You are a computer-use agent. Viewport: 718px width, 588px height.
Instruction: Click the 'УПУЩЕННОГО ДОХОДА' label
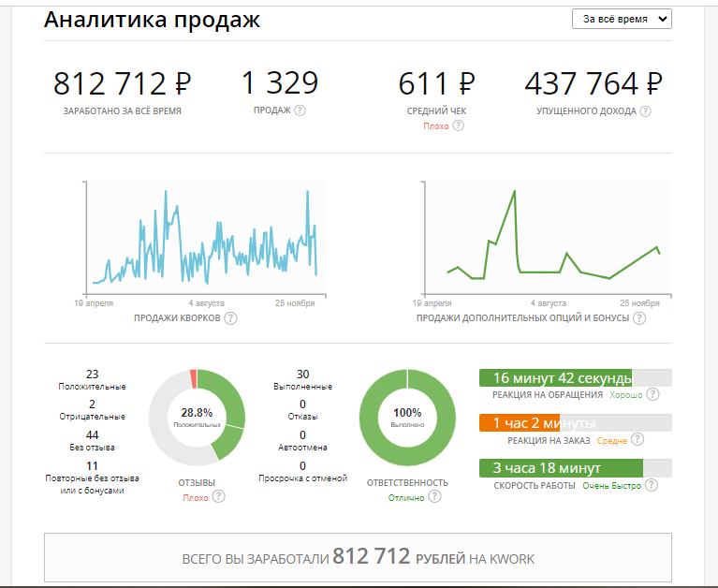(587, 110)
